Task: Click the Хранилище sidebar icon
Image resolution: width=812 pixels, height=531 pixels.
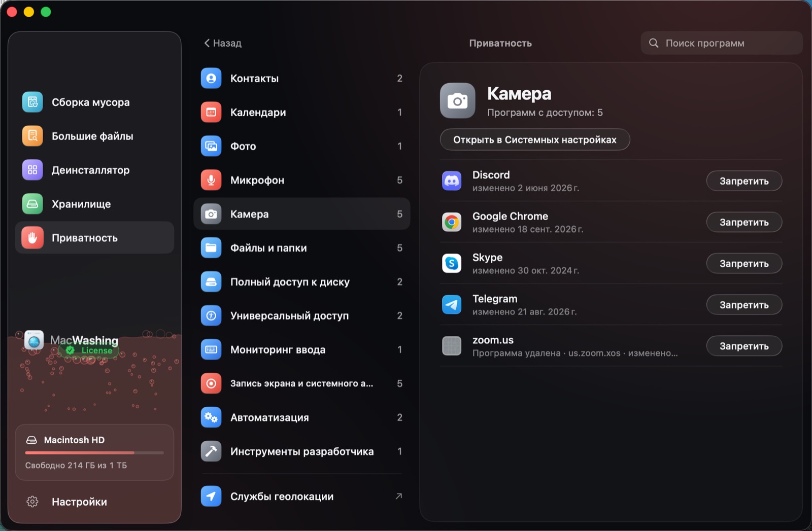Action: pos(32,204)
